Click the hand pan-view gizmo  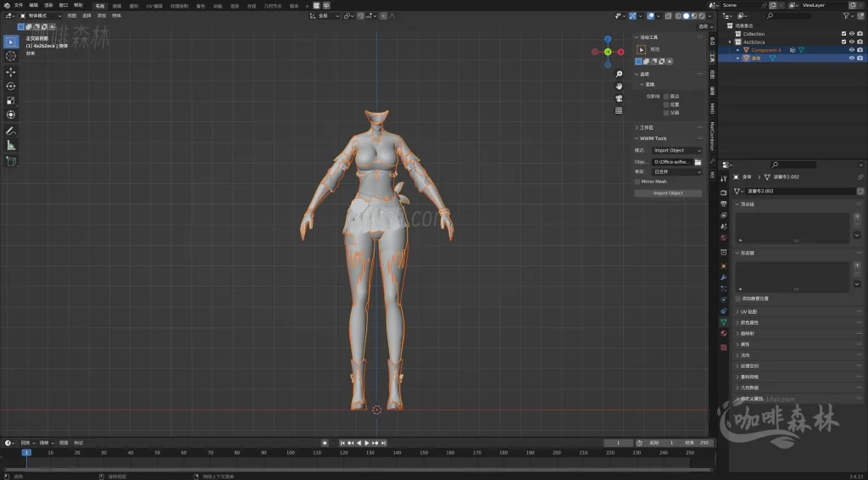click(x=619, y=86)
